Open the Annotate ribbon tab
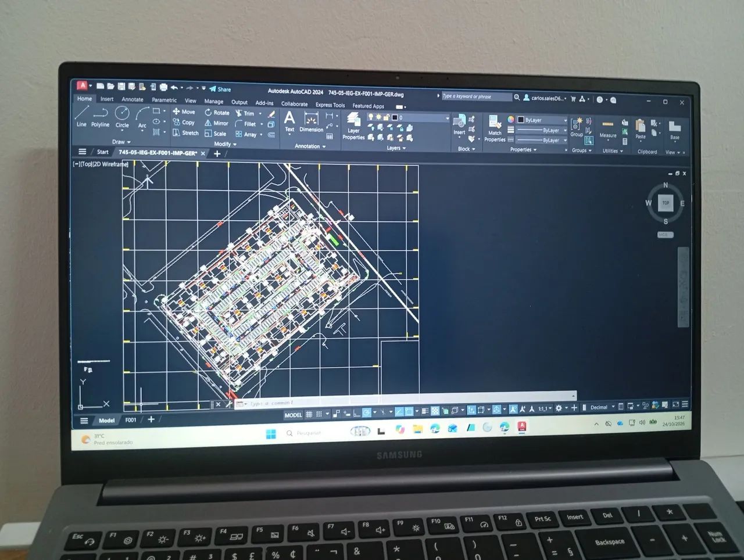744x560 pixels. [x=132, y=99]
